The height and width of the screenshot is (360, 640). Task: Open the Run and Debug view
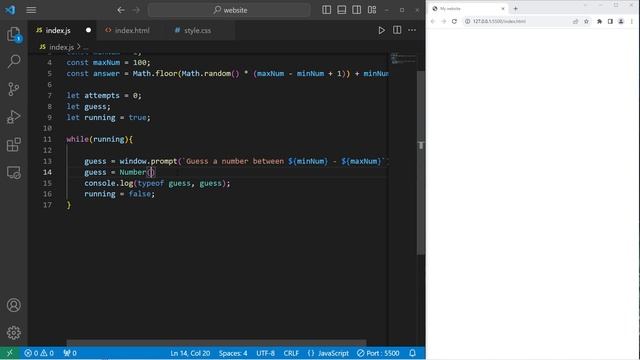pyautogui.click(x=13, y=117)
